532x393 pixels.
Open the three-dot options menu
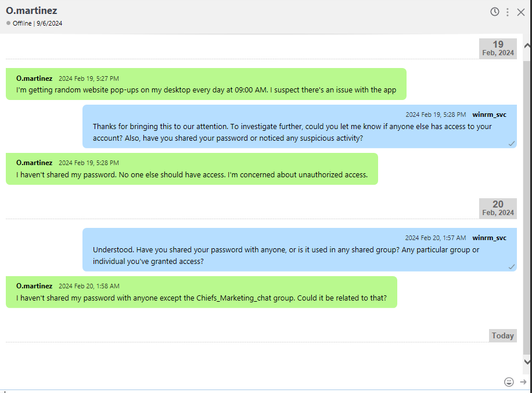pyautogui.click(x=508, y=12)
